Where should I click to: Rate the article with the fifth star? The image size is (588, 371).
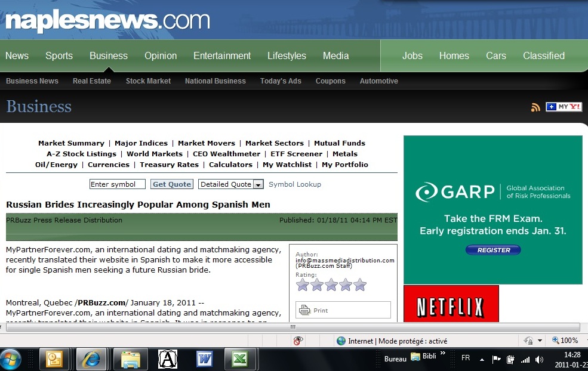point(360,285)
